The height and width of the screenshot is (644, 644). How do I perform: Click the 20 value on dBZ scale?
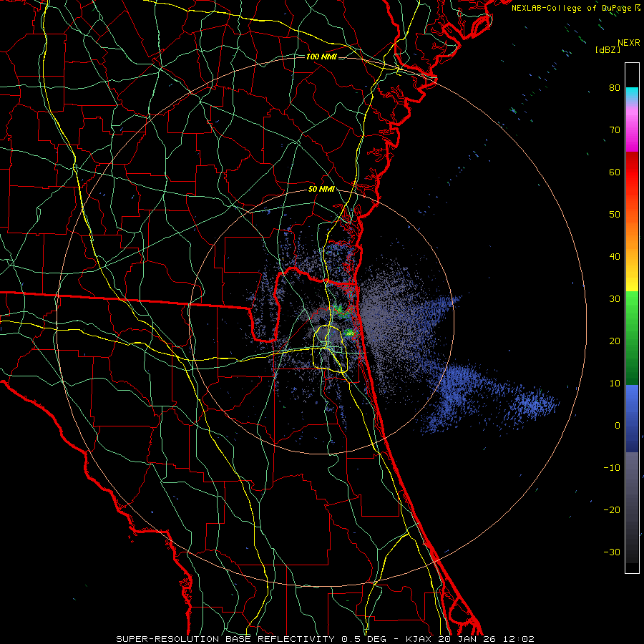(x=615, y=341)
